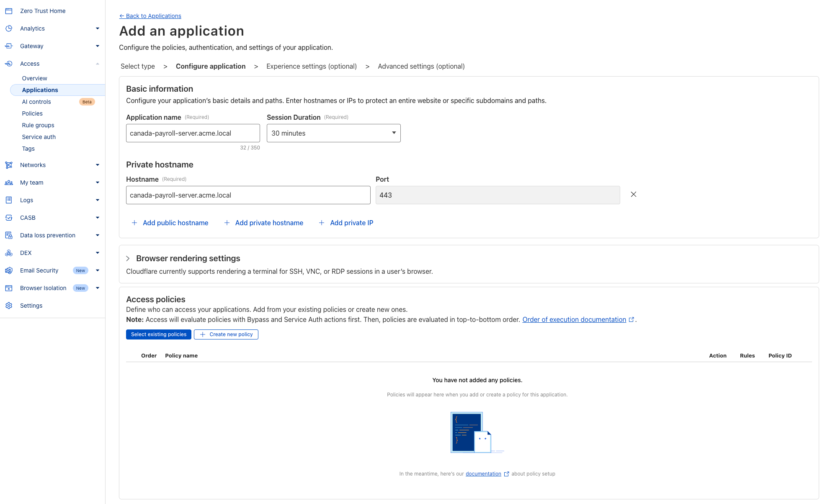Collapse the Access navigation section

pyautogui.click(x=98, y=63)
